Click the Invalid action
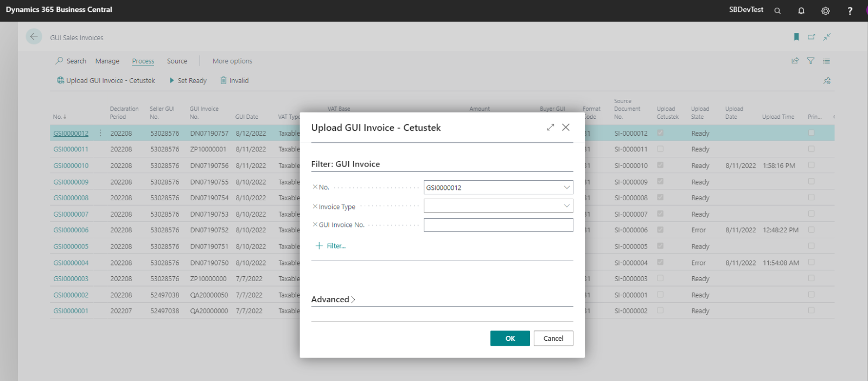This screenshot has width=868, height=381. coord(234,80)
